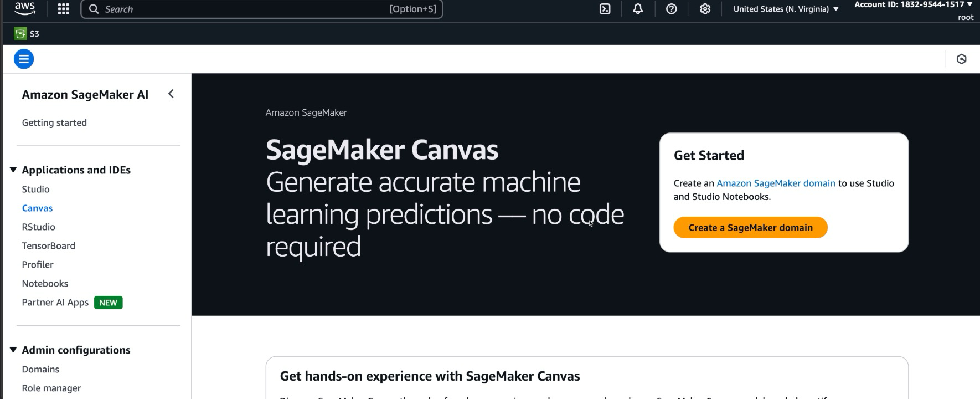Viewport: 980px width, 399px height.
Task: Go to Role manager in sidebar
Action: pyautogui.click(x=51, y=388)
